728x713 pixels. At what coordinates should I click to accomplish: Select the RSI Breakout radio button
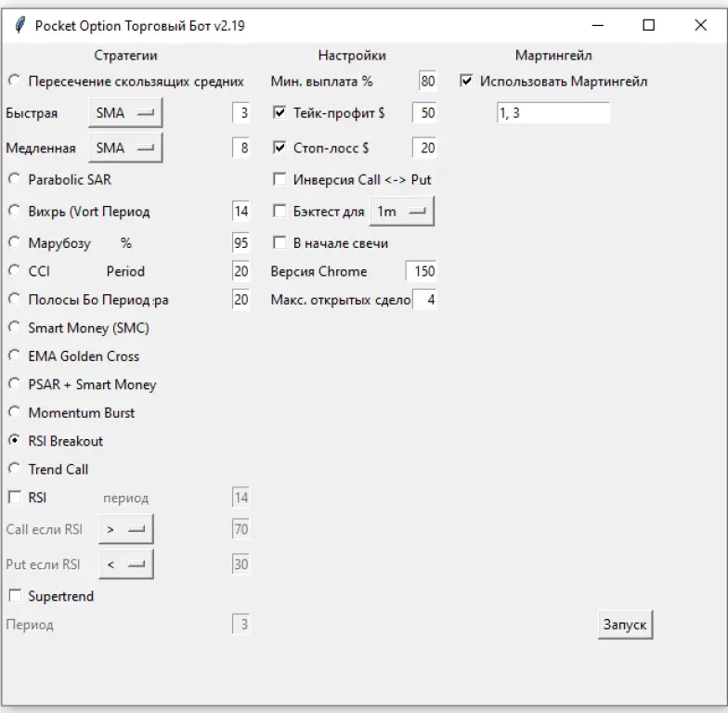click(x=15, y=440)
